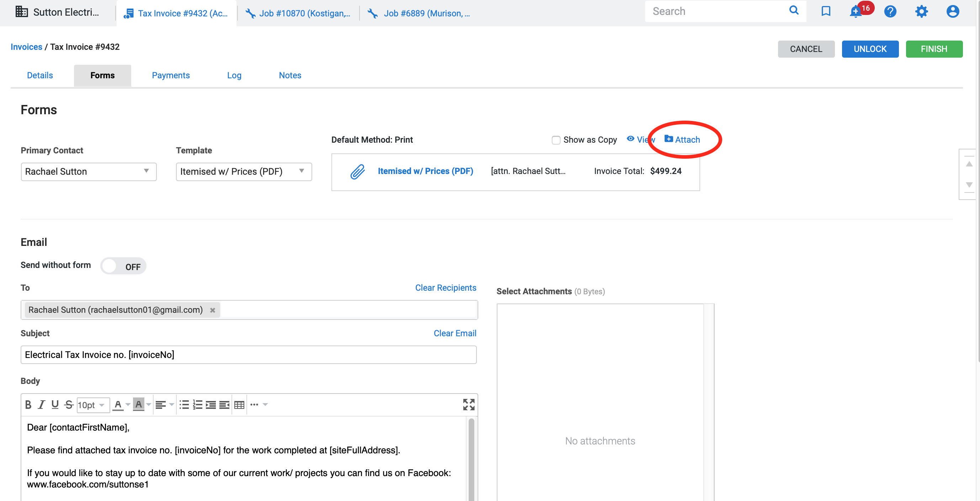Enable the Show as Copy checkbox

[556, 140]
